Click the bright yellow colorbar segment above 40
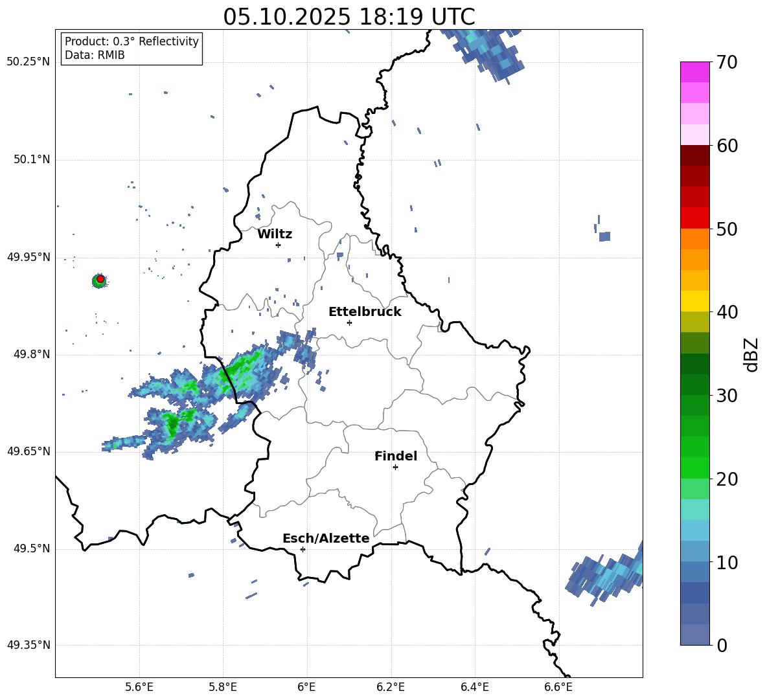This screenshot has height=700, width=767. point(694,301)
